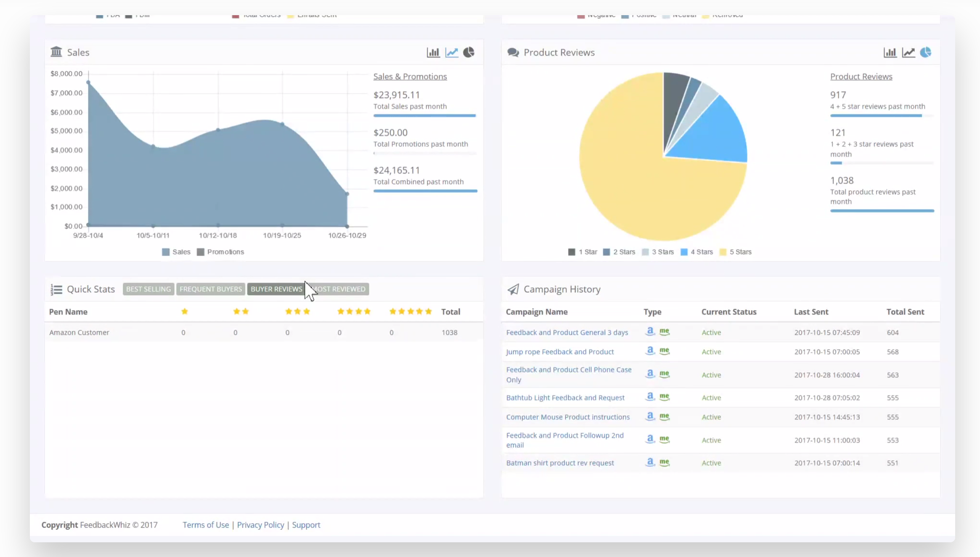Viewport: 980px width, 557px height.
Task: Toggle the Sales legend series
Action: pos(176,252)
